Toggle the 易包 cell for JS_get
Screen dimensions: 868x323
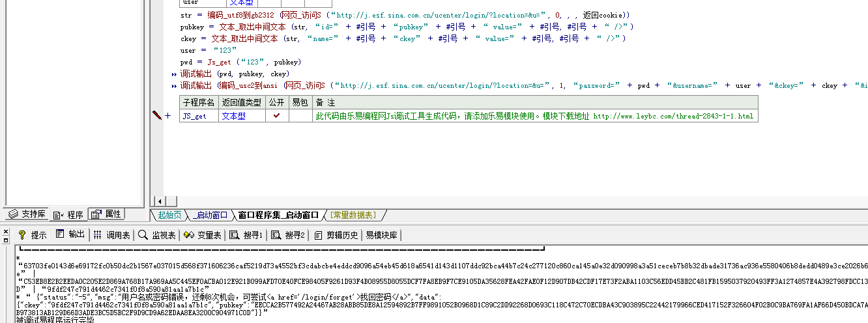pos(300,116)
